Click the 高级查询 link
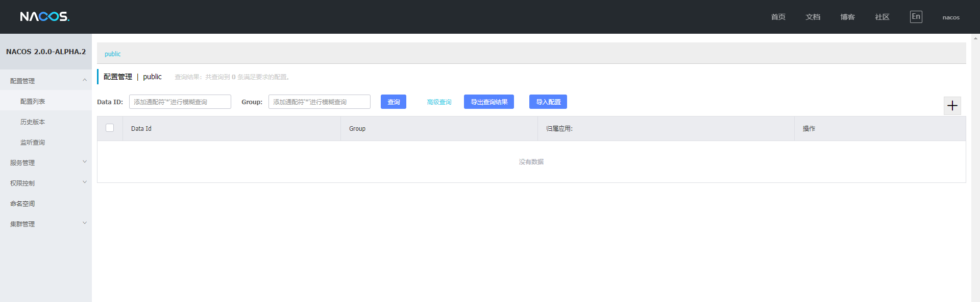980x302 pixels. 439,102
